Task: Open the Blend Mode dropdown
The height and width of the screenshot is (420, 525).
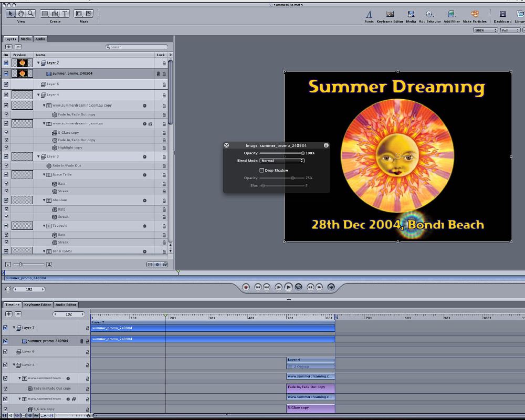Action: pyautogui.click(x=282, y=161)
